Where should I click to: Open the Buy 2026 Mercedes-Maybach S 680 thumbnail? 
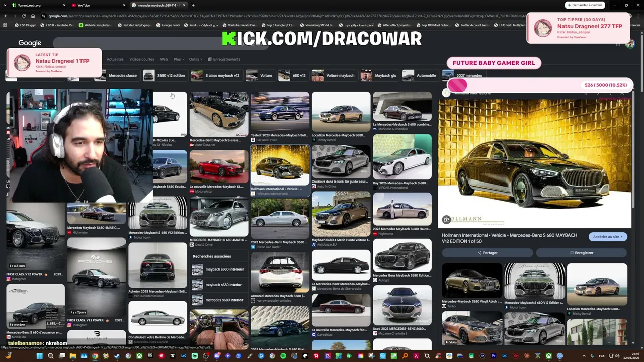402,157
